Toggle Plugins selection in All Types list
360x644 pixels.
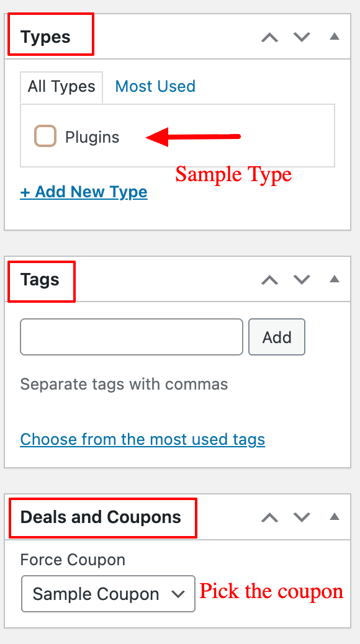45,135
